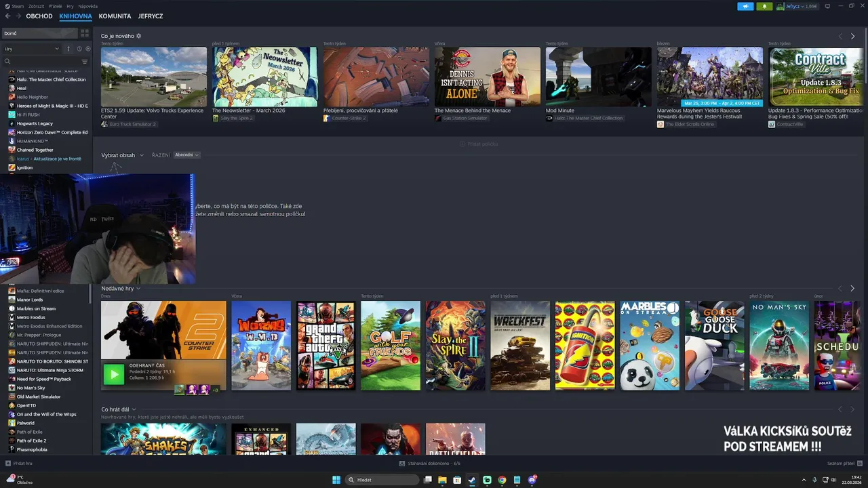Switch library to grid collections view
Viewport: 868px width, 488px height.
point(85,33)
